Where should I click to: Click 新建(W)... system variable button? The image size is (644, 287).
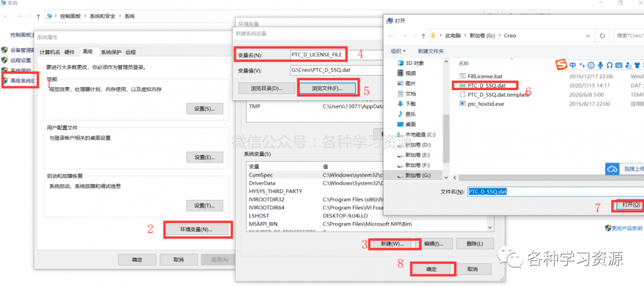[x=392, y=243]
